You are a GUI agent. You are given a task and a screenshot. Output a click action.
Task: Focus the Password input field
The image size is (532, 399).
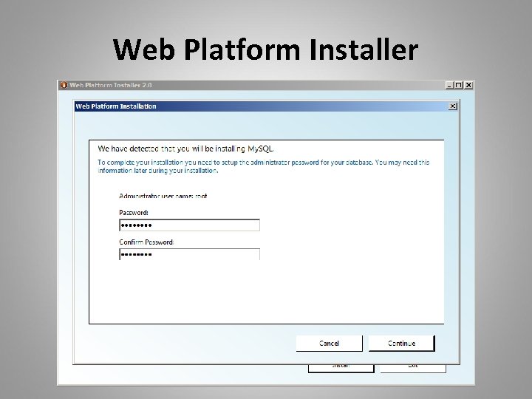coord(189,225)
